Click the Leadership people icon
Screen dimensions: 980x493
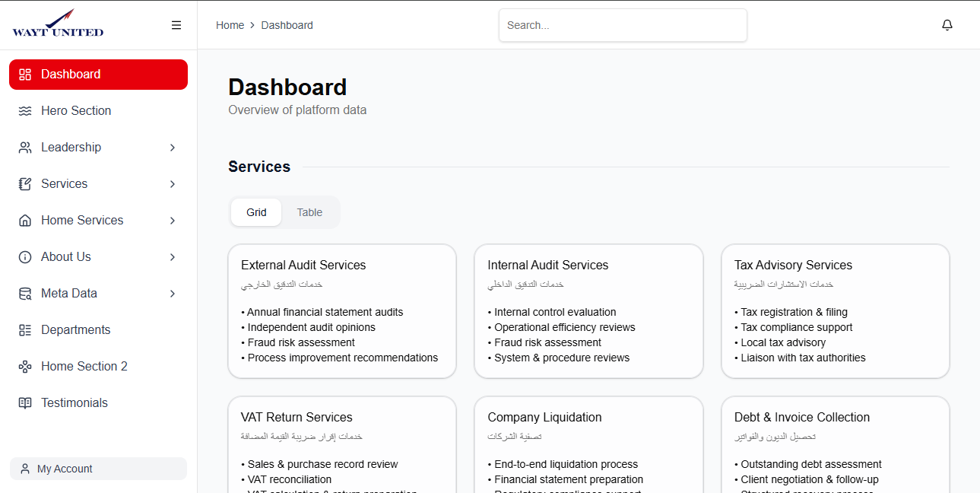[25, 148]
